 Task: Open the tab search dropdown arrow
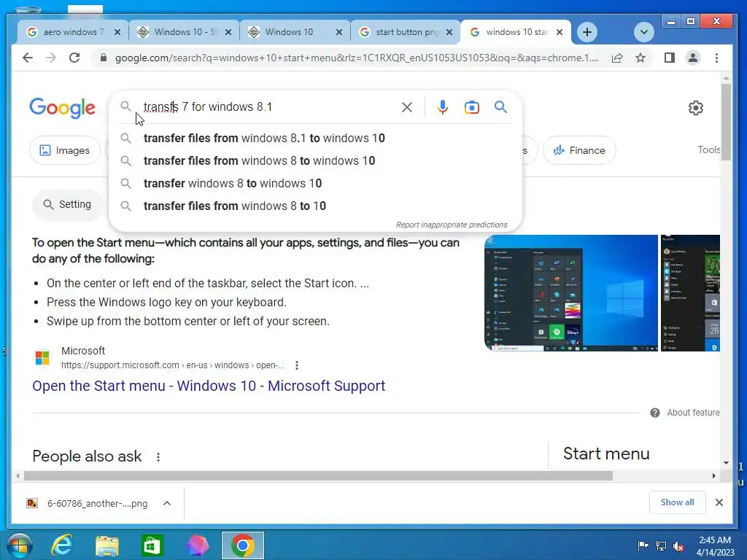(644, 32)
